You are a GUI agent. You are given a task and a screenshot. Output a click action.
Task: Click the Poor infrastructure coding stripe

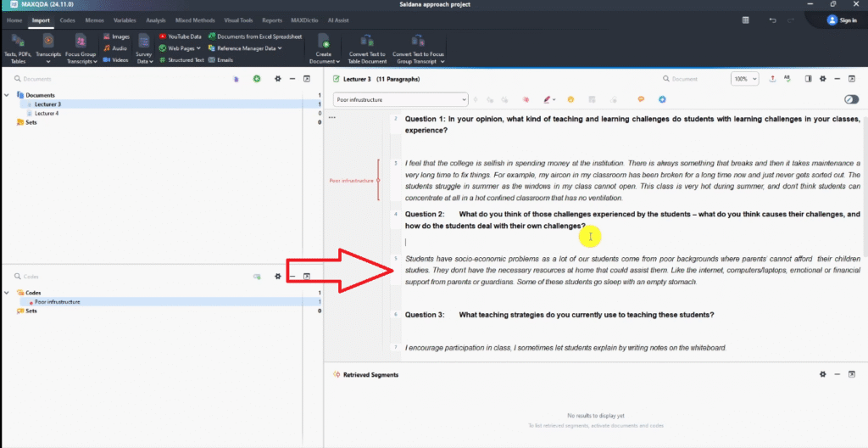click(x=378, y=180)
